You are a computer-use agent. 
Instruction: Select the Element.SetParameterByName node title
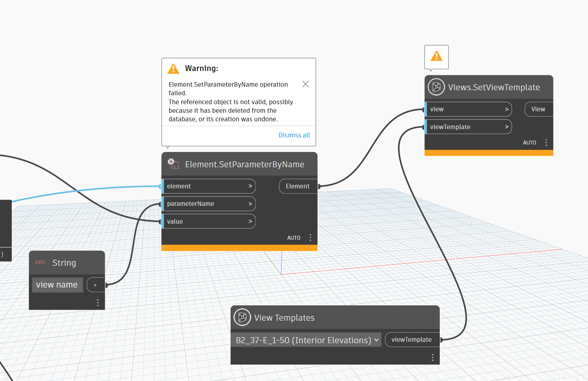[244, 164]
